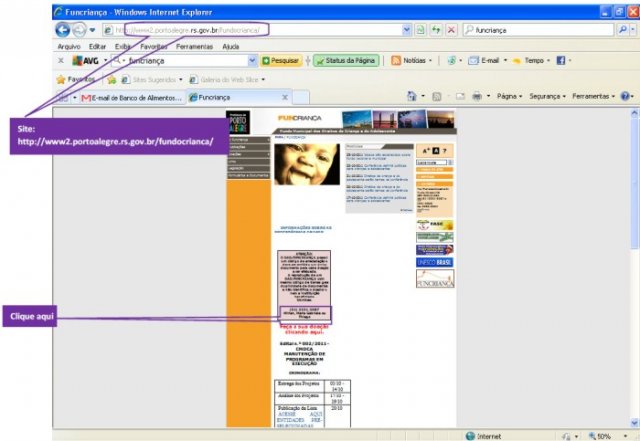Click the search magnifier icon at top right
The height and width of the screenshot is (441, 640).
(623, 30)
